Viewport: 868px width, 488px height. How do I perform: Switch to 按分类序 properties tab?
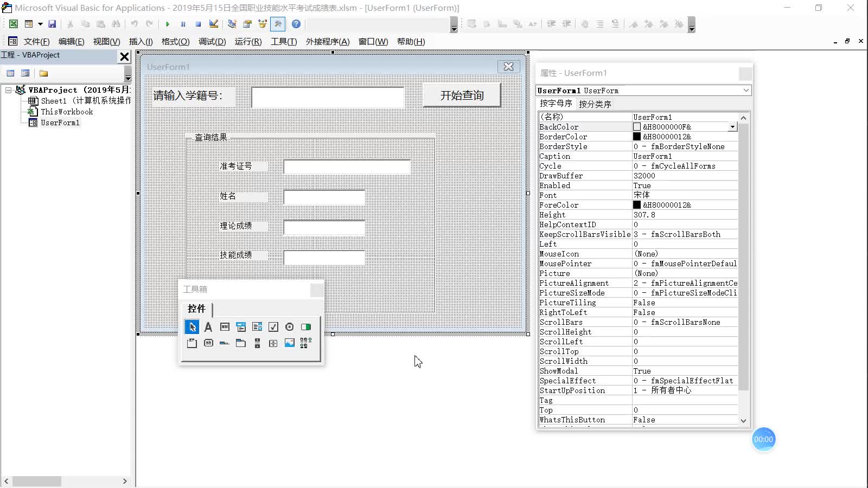pyautogui.click(x=595, y=104)
